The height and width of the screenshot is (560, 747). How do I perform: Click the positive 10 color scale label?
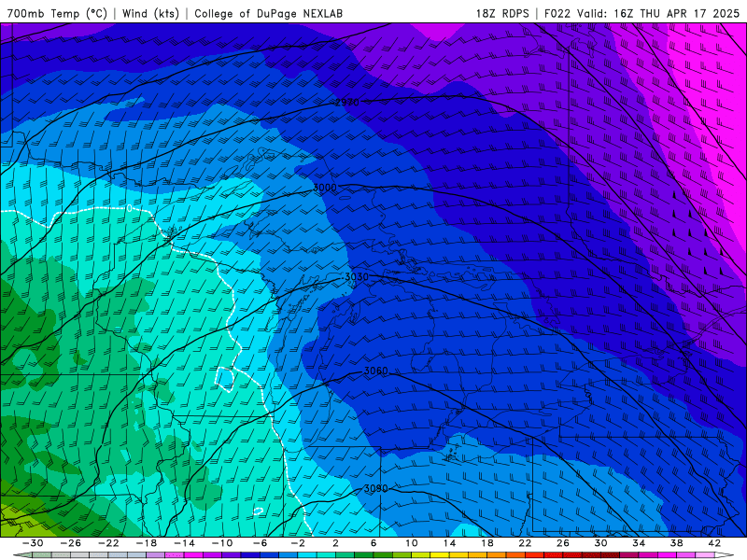point(412,543)
